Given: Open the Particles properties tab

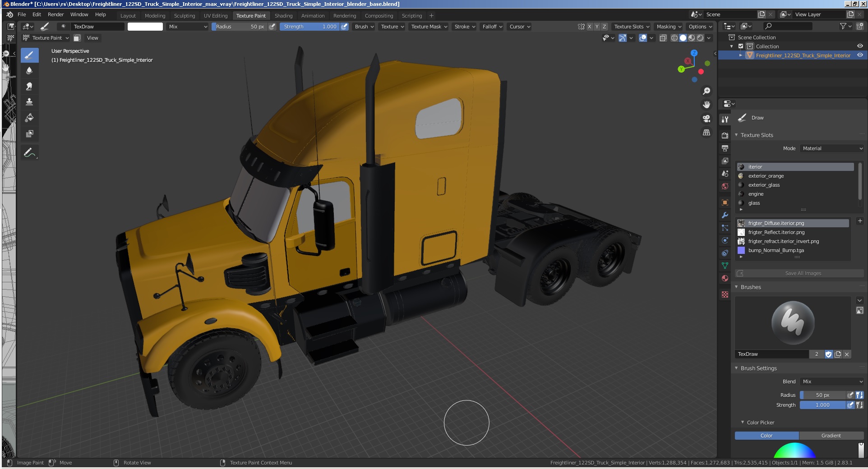Looking at the screenshot, I should [x=725, y=228].
